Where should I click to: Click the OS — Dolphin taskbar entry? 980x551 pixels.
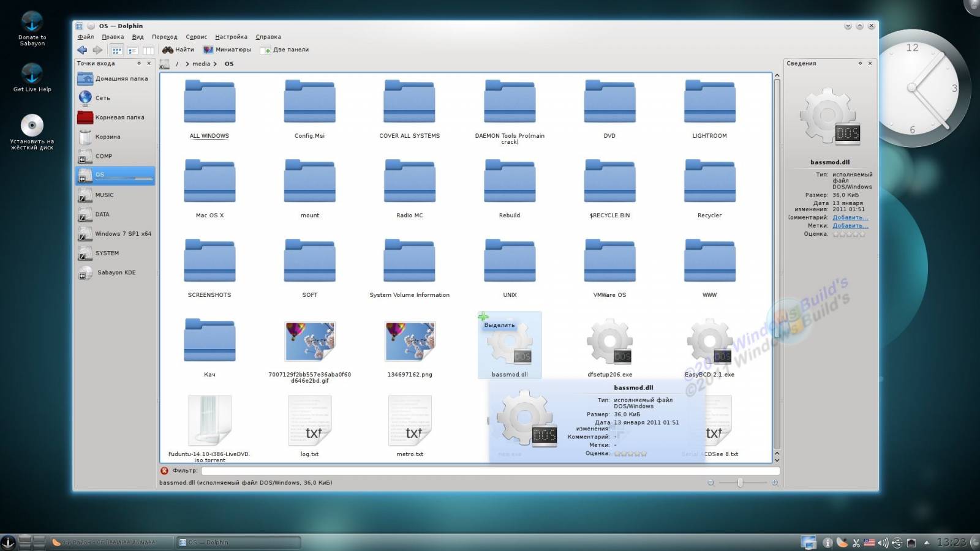pos(239,542)
